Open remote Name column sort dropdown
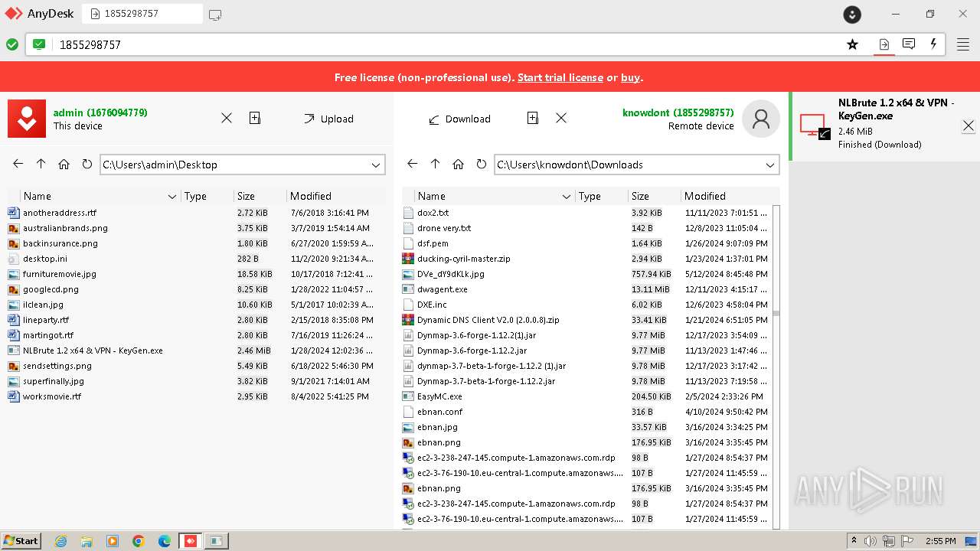 tap(567, 197)
